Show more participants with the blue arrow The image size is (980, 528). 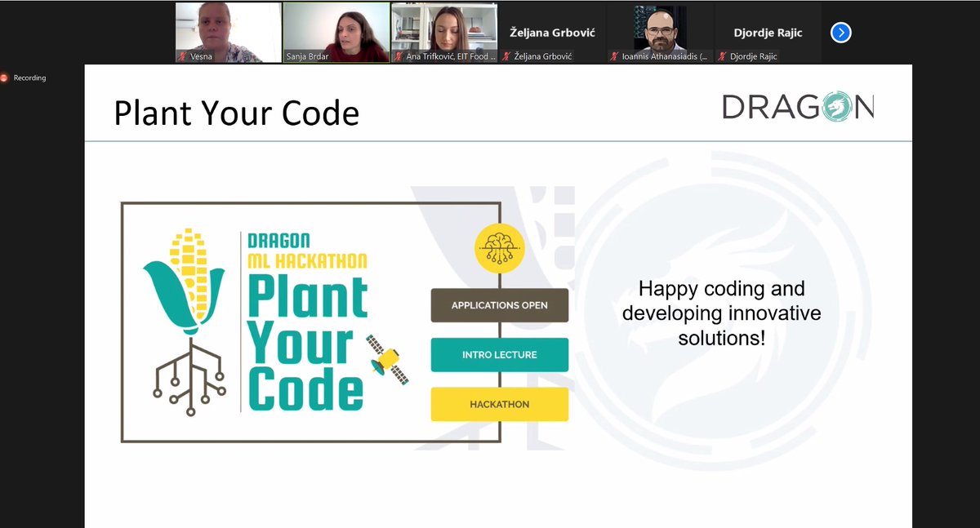[x=841, y=33]
